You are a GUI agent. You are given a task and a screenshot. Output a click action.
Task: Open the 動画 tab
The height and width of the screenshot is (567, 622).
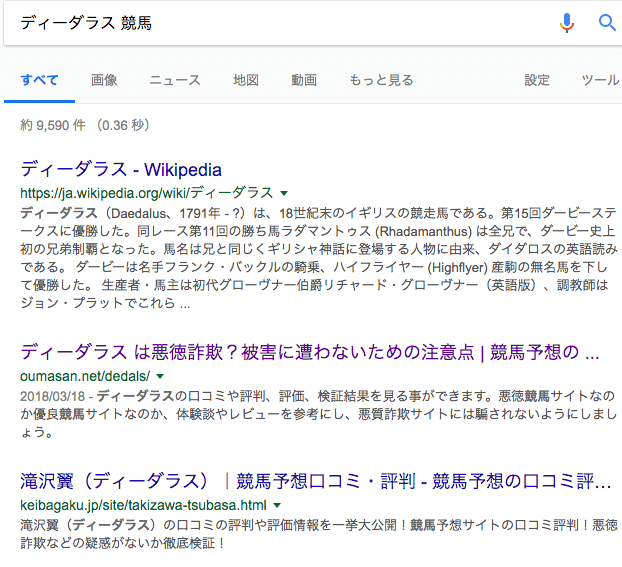click(304, 80)
